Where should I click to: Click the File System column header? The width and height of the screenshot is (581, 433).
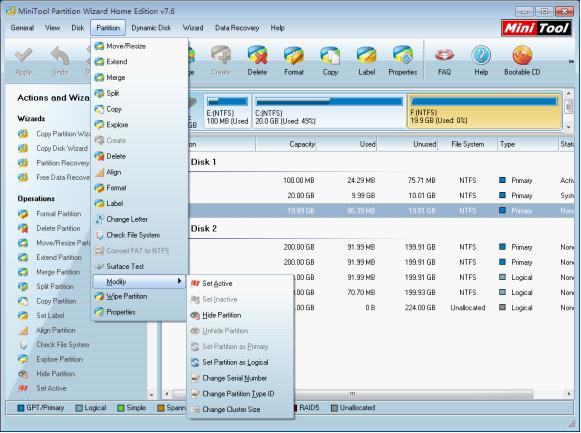(x=468, y=144)
